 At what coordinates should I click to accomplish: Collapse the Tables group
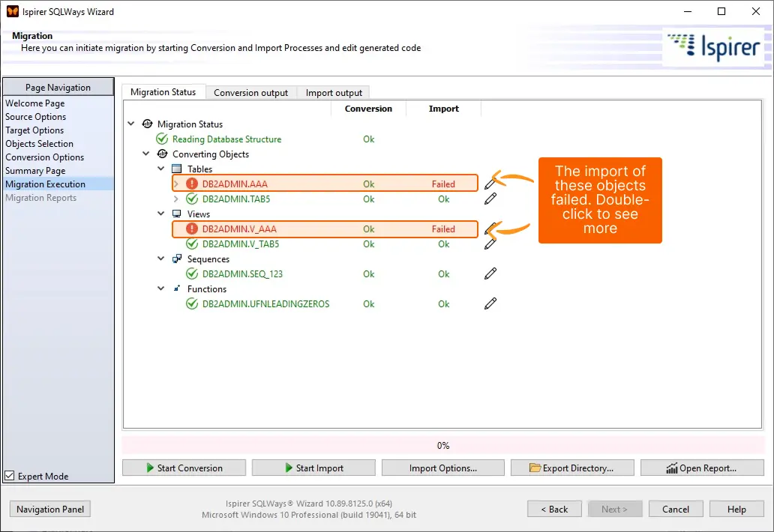(161, 169)
